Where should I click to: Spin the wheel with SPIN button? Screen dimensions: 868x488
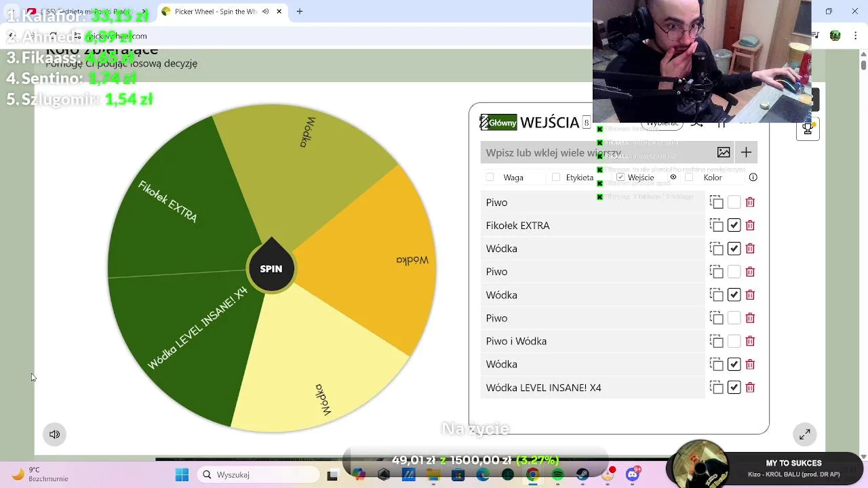[271, 269]
